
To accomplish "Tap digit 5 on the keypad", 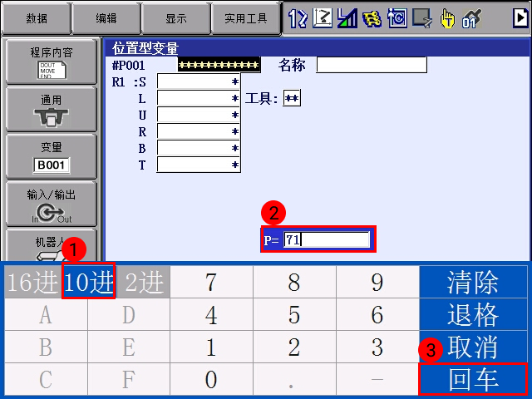I will tap(294, 314).
